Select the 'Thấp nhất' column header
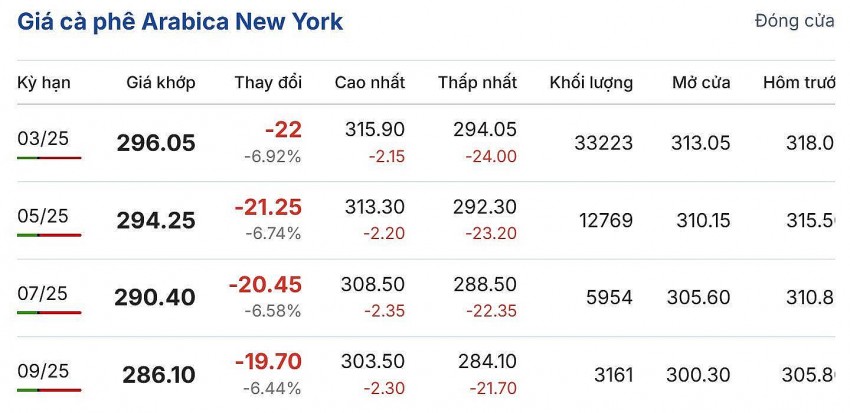Image resolution: width=850 pixels, height=413 pixels. point(477,83)
